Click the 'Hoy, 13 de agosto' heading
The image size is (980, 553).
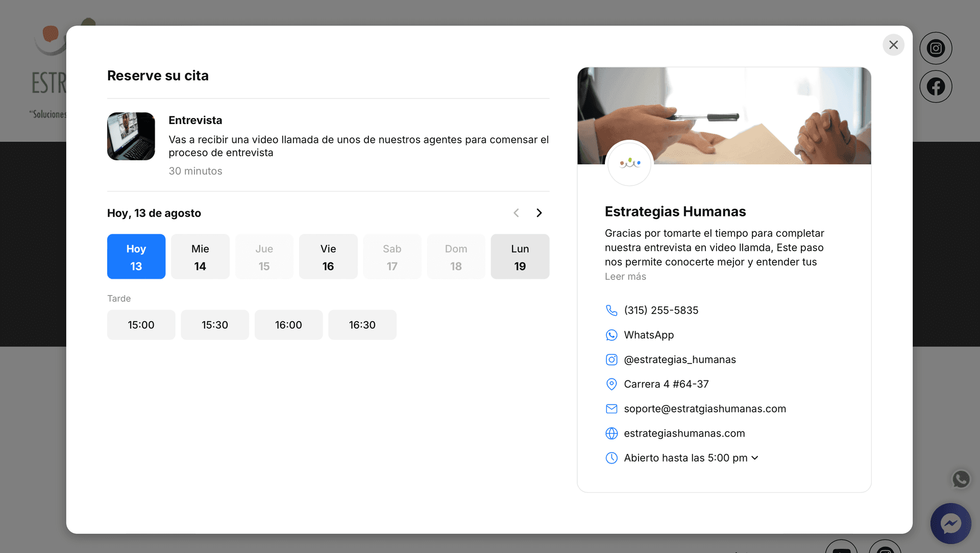click(x=154, y=213)
